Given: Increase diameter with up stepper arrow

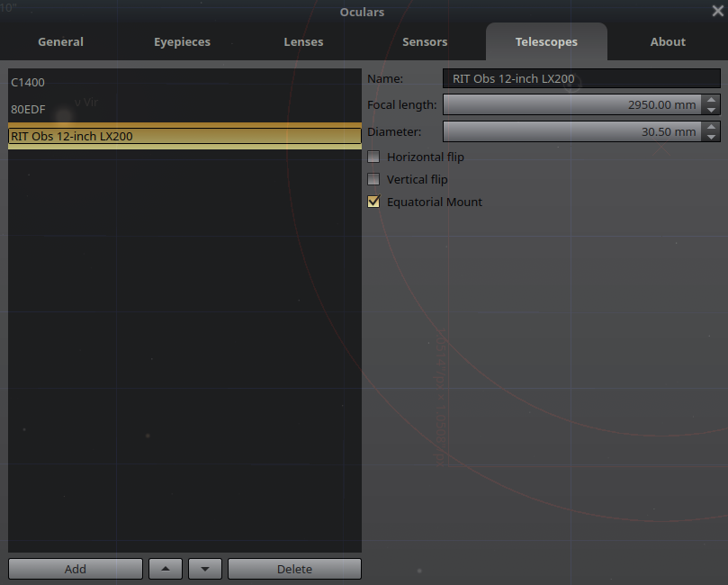Looking at the screenshot, I should tap(711, 127).
